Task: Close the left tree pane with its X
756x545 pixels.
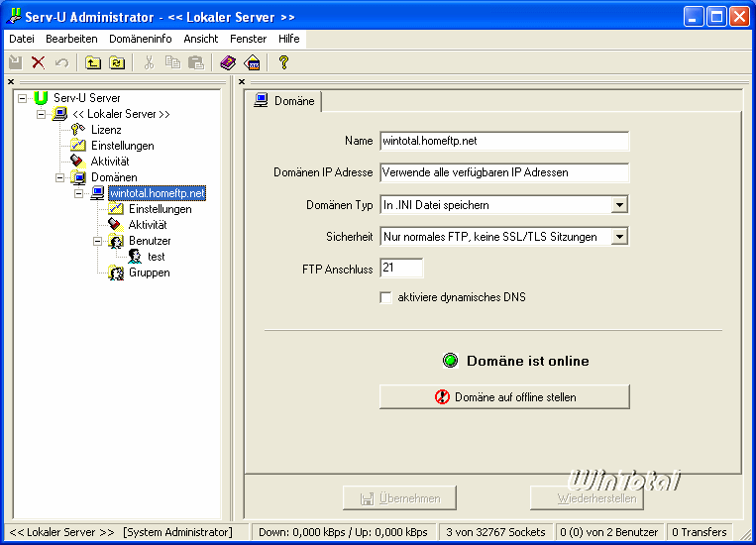Action: tap(11, 82)
